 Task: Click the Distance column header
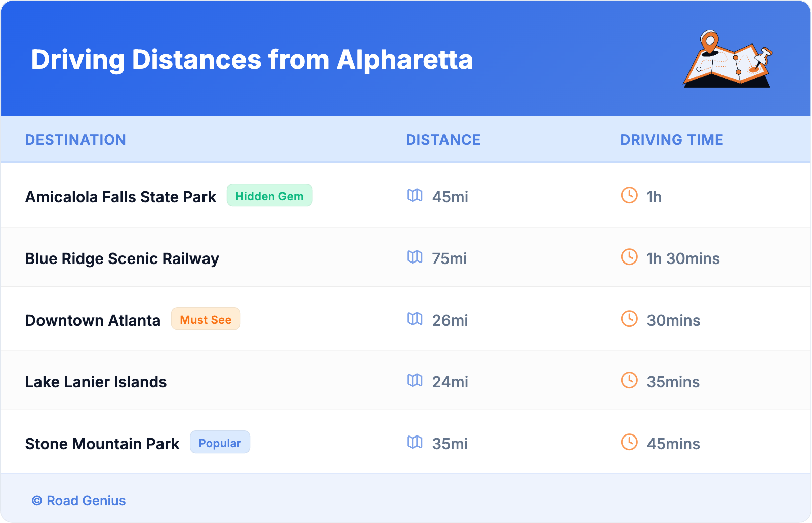443,140
